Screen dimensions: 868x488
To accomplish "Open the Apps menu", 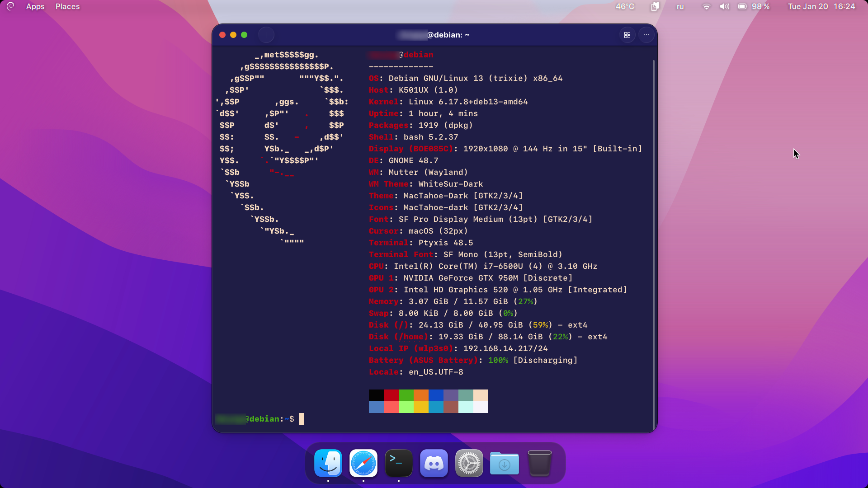I will [x=35, y=6].
